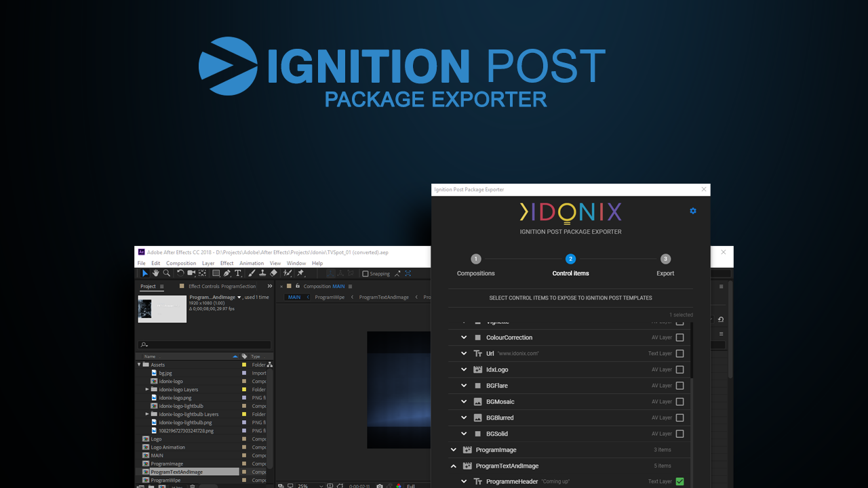Expand the idonix-logo Layers folder

[x=147, y=390]
